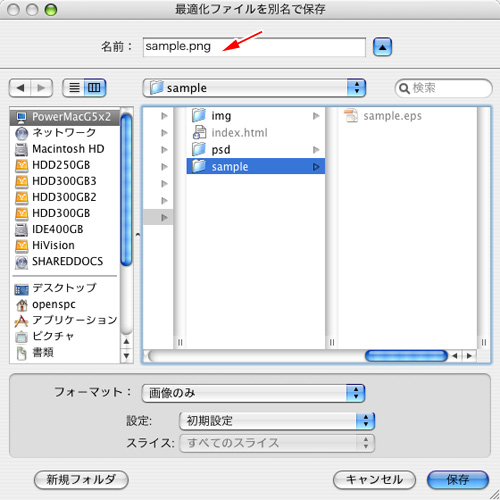The image size is (500, 500).
Task: Open the アプリケーション folder in sidebar
Action: pos(65,320)
